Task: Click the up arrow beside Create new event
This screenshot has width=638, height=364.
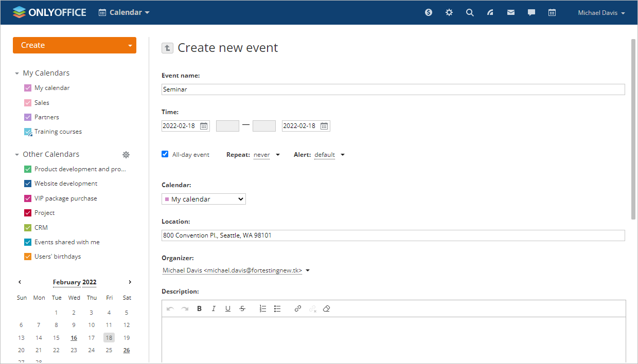Action: click(167, 48)
